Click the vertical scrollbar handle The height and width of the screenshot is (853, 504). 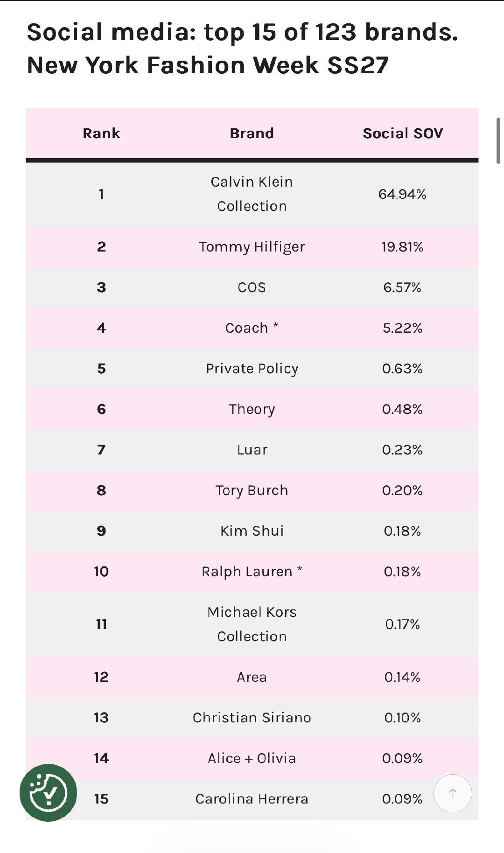[498, 140]
